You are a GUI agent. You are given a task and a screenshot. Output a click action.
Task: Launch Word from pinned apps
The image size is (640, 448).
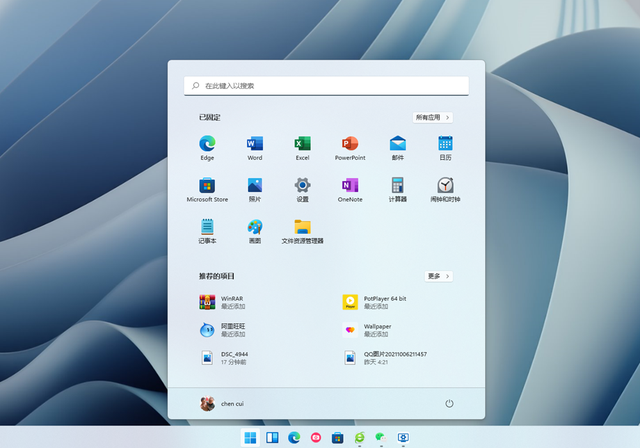255,147
